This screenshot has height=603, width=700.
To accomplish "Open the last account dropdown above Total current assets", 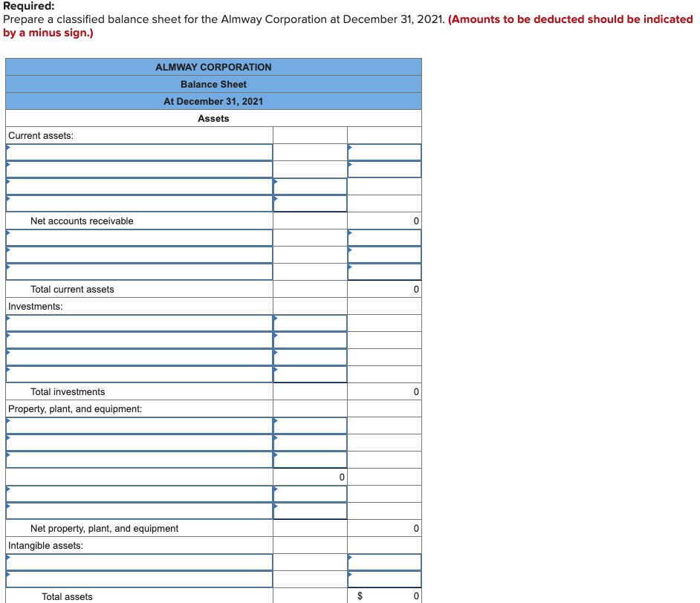I will pos(137,271).
